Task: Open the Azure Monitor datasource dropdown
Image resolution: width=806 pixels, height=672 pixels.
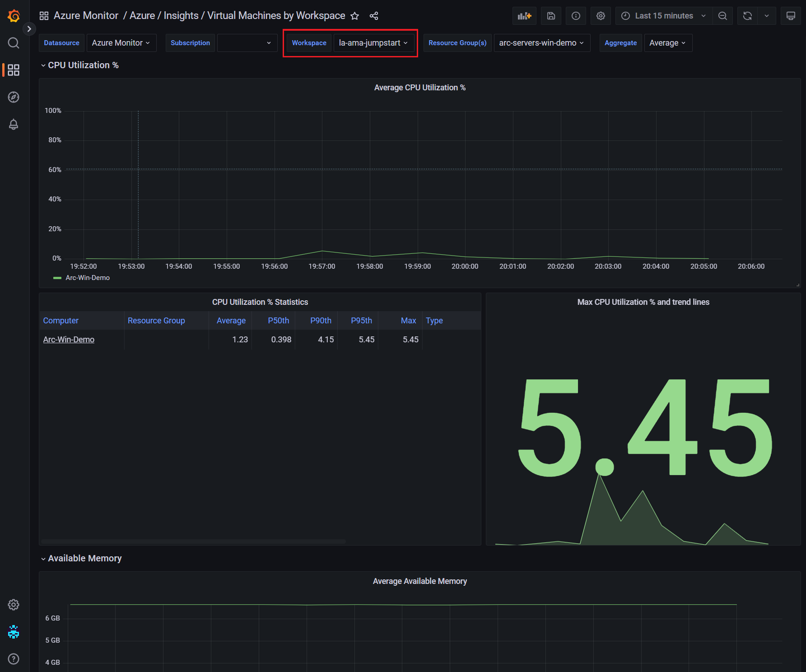Action: tap(121, 43)
